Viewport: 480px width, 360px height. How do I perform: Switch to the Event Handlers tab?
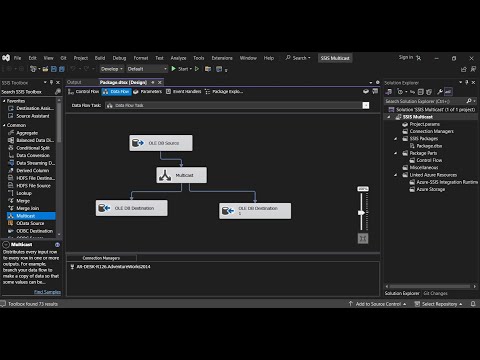point(184,92)
